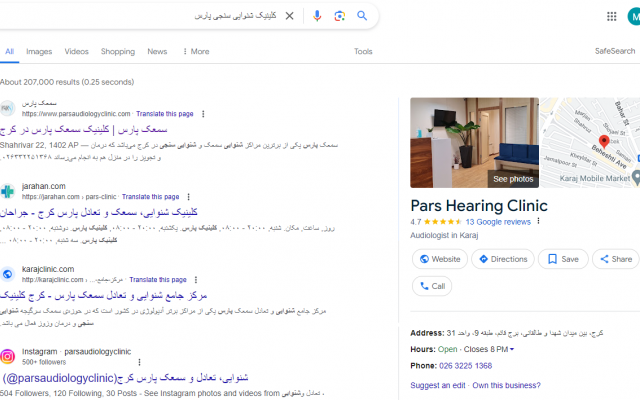Open the map thumbnail of Beheshti Ave
640x400 pixels.
[x=590, y=142]
